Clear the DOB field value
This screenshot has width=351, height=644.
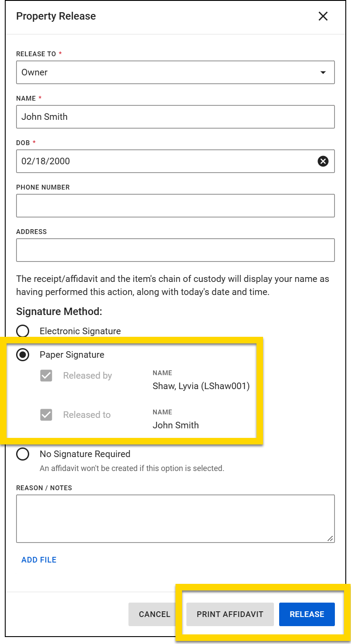click(x=323, y=161)
